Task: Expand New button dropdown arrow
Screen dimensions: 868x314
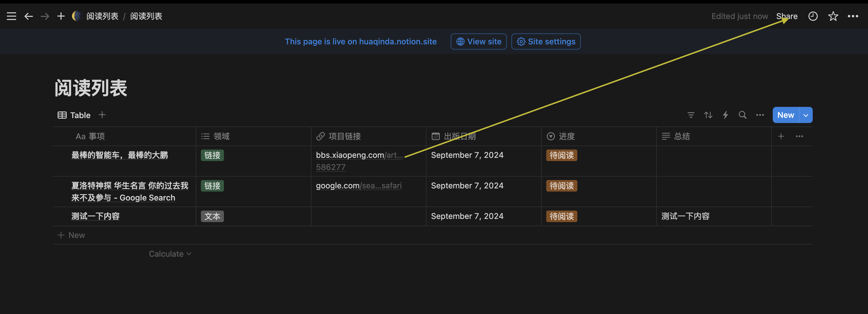Action: [806, 115]
